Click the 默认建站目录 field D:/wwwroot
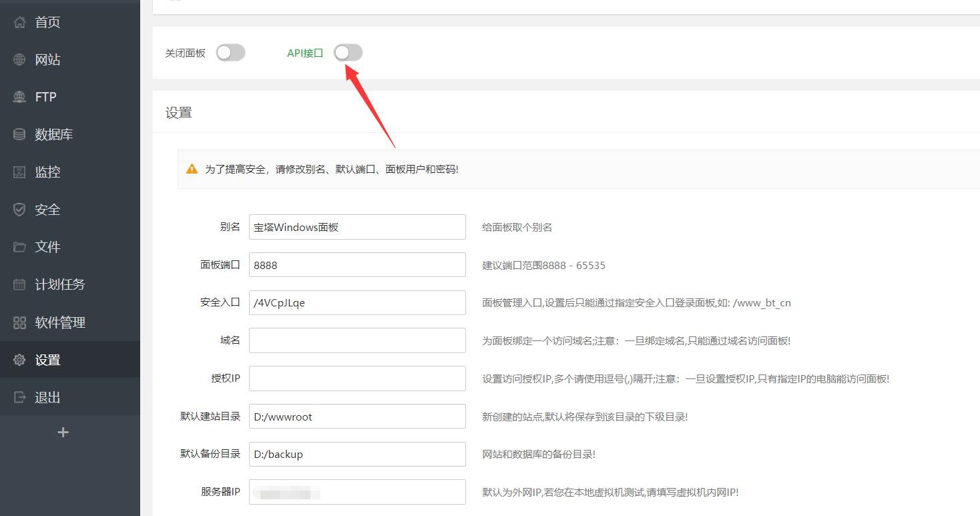 pos(357,417)
